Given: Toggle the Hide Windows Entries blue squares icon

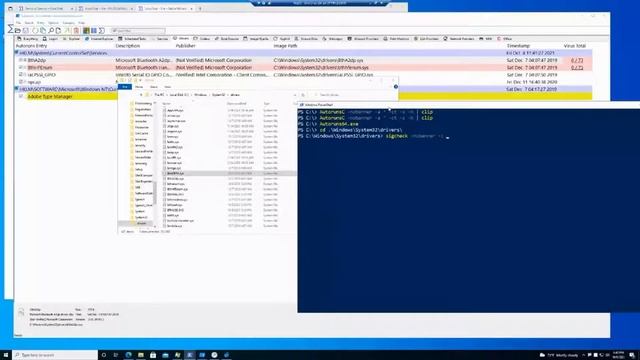Looking at the screenshot, I should pos(94,30).
